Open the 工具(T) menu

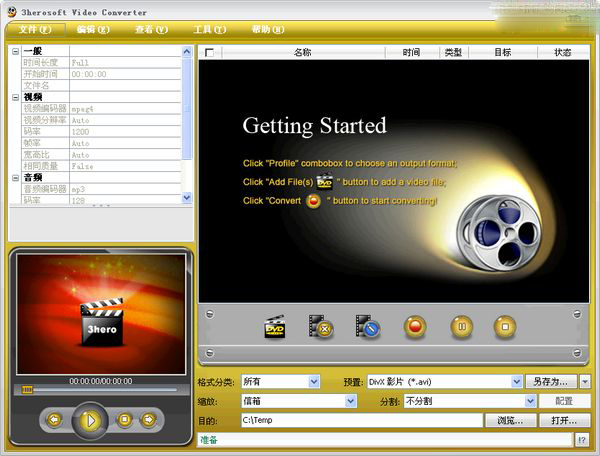click(210, 29)
